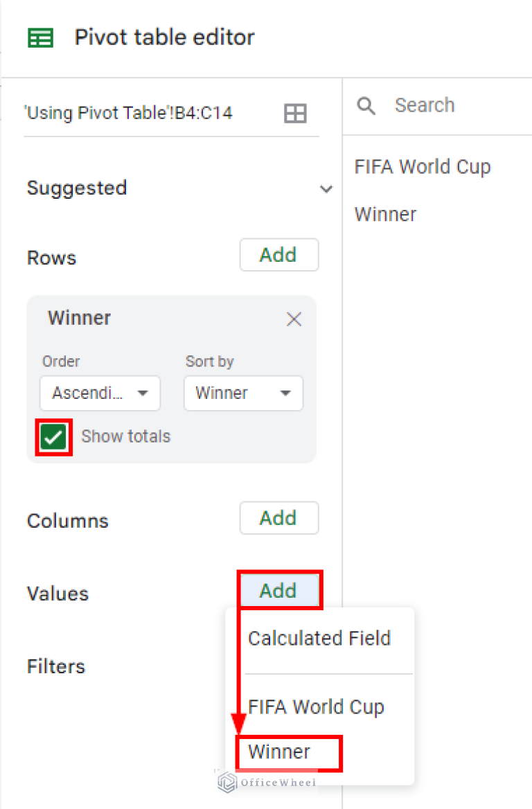Click the green pivot table editor icon
The height and width of the screenshot is (809, 532).
coord(40,37)
